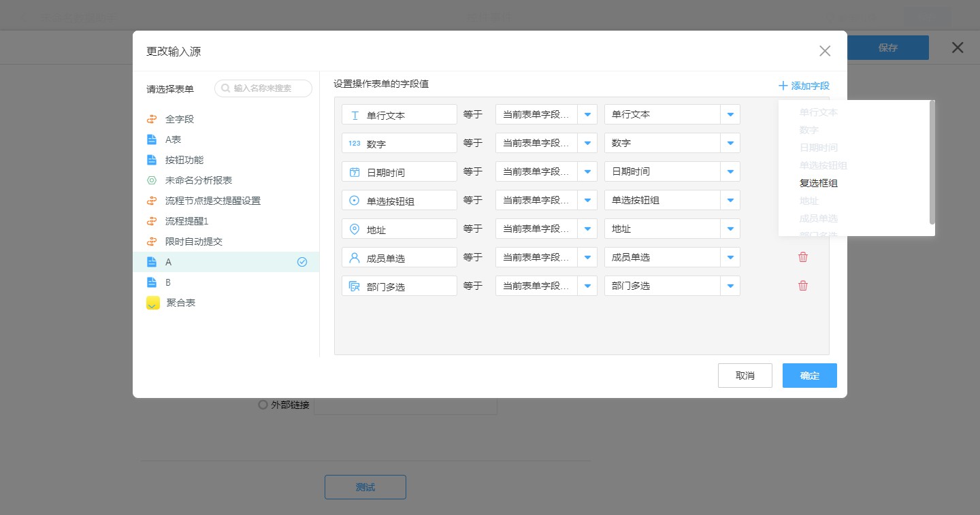
Task: Delete the 成员单选 field row
Action: tap(803, 257)
